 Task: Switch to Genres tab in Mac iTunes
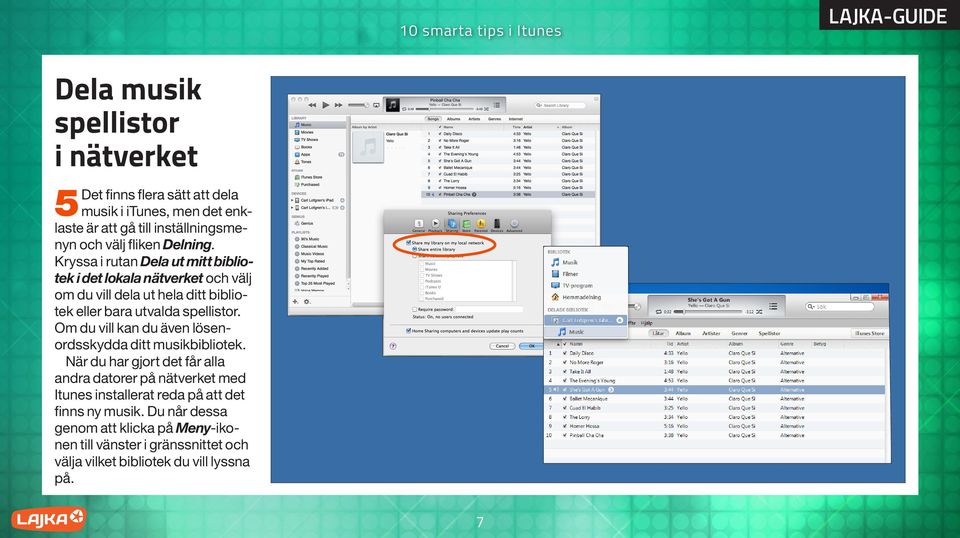pos(495,119)
